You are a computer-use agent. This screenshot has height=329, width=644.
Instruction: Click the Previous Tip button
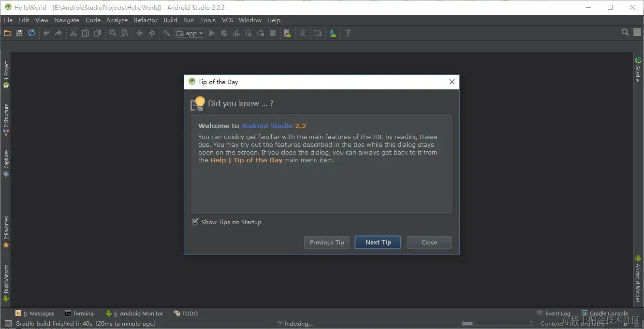[327, 243]
